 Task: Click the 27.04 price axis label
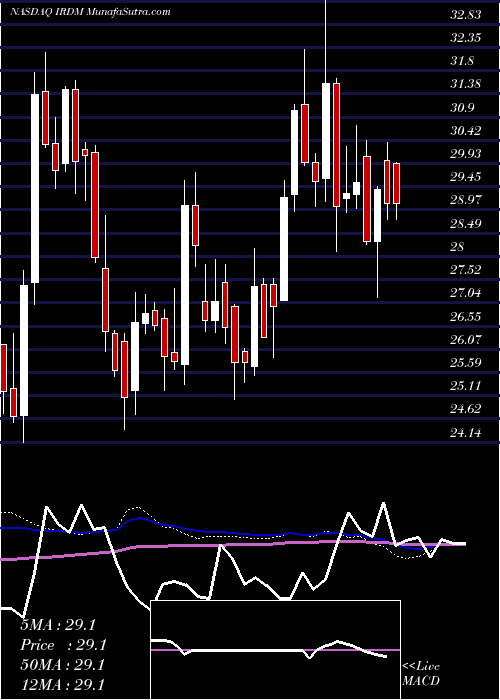click(466, 293)
